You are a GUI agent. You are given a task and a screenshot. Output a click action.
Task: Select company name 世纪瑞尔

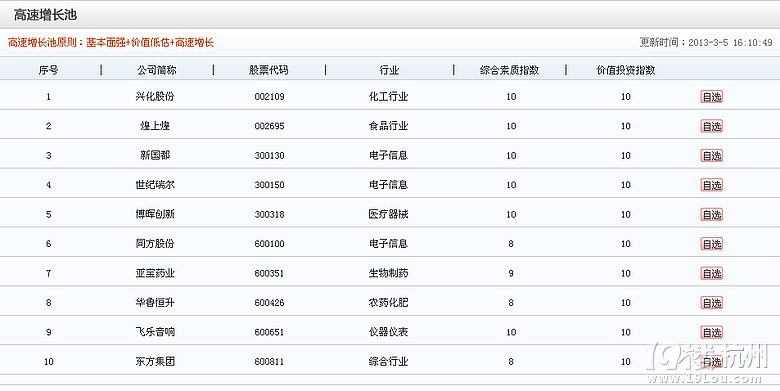pos(155,185)
